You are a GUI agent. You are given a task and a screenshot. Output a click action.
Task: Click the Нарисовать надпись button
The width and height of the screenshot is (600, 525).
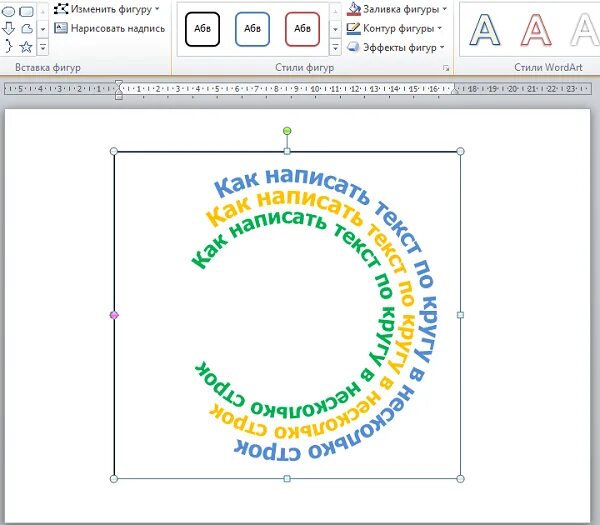click(x=110, y=28)
